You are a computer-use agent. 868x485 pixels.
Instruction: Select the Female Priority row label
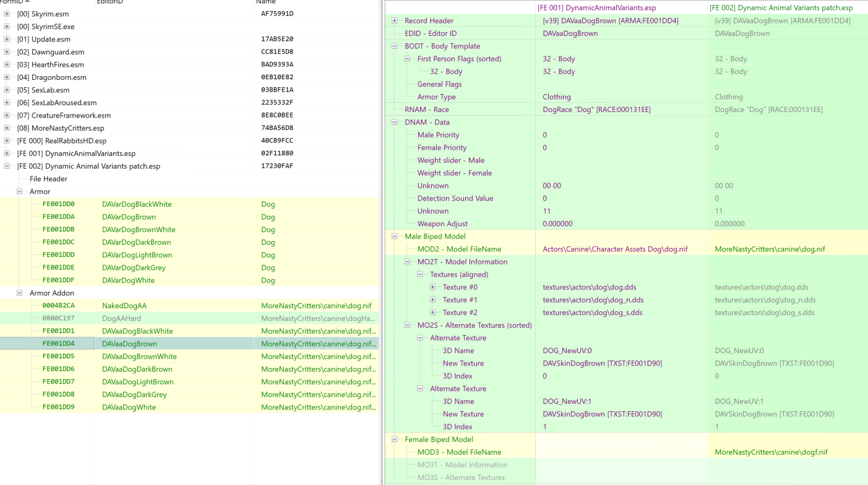pos(442,148)
